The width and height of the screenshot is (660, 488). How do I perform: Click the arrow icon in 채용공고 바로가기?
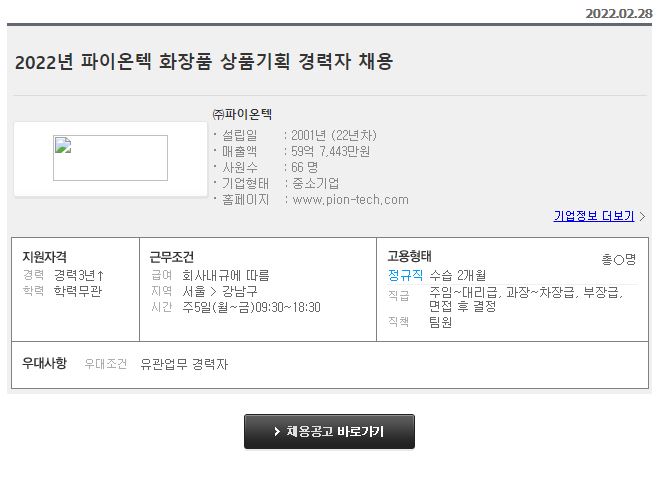pyautogui.click(x=277, y=432)
